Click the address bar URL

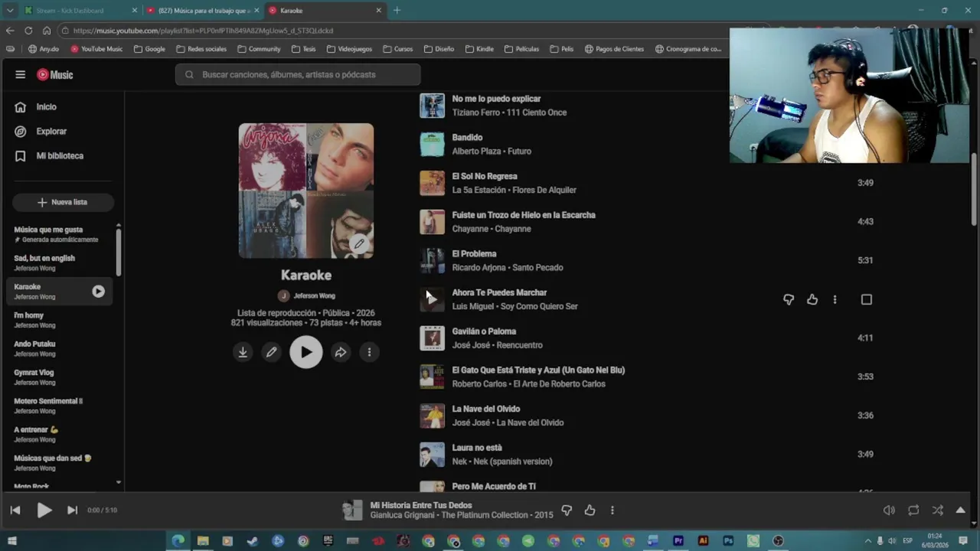click(x=204, y=31)
